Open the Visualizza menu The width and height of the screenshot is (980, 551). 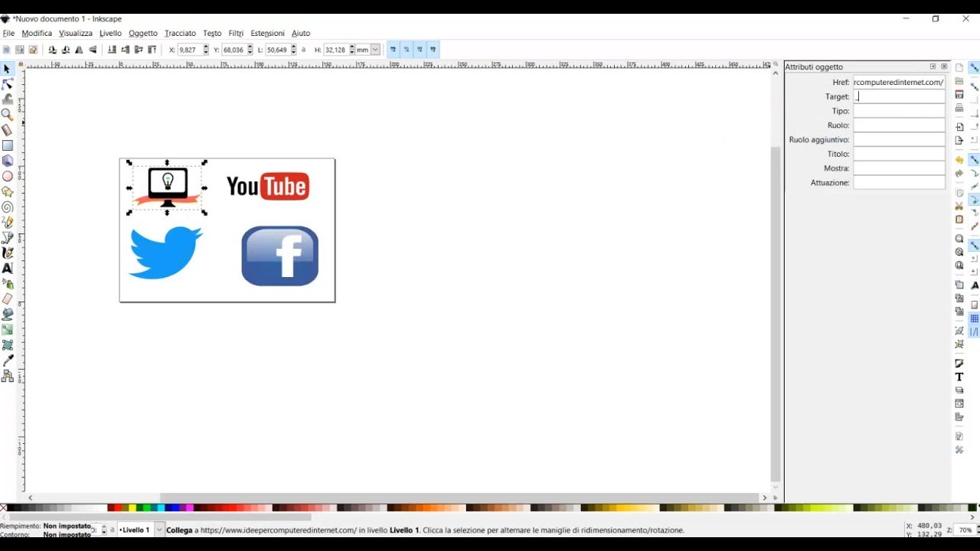pos(76,34)
